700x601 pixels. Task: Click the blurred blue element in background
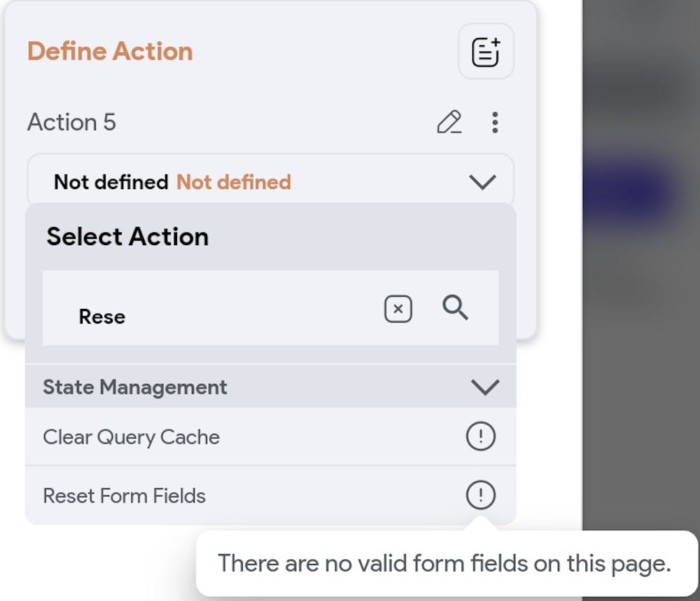point(630,191)
